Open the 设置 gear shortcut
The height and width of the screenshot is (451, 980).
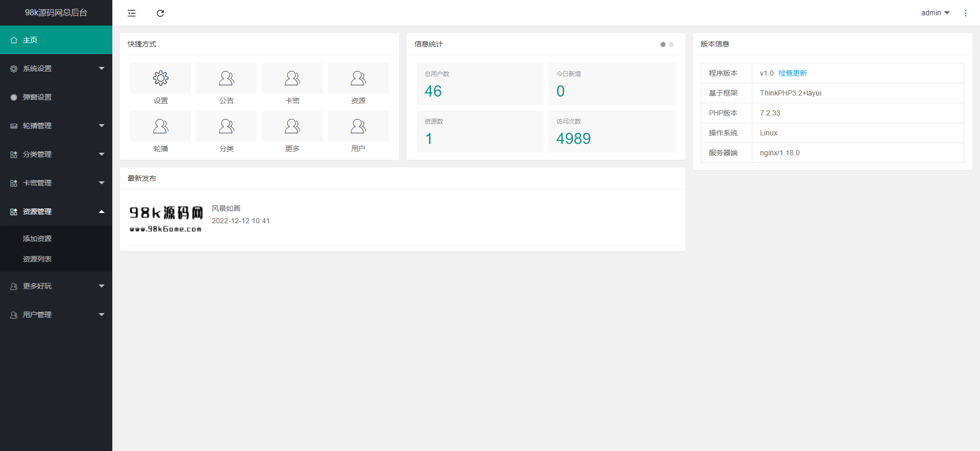[x=161, y=78]
